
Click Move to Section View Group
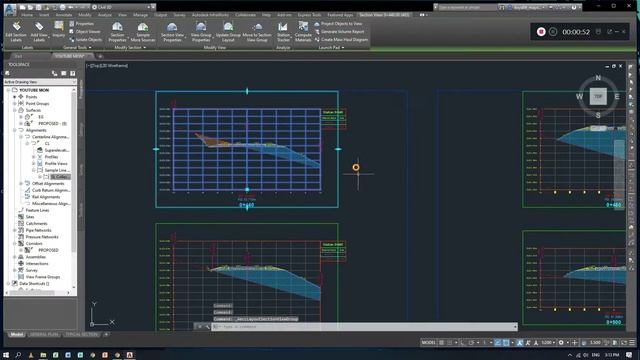[x=257, y=32]
